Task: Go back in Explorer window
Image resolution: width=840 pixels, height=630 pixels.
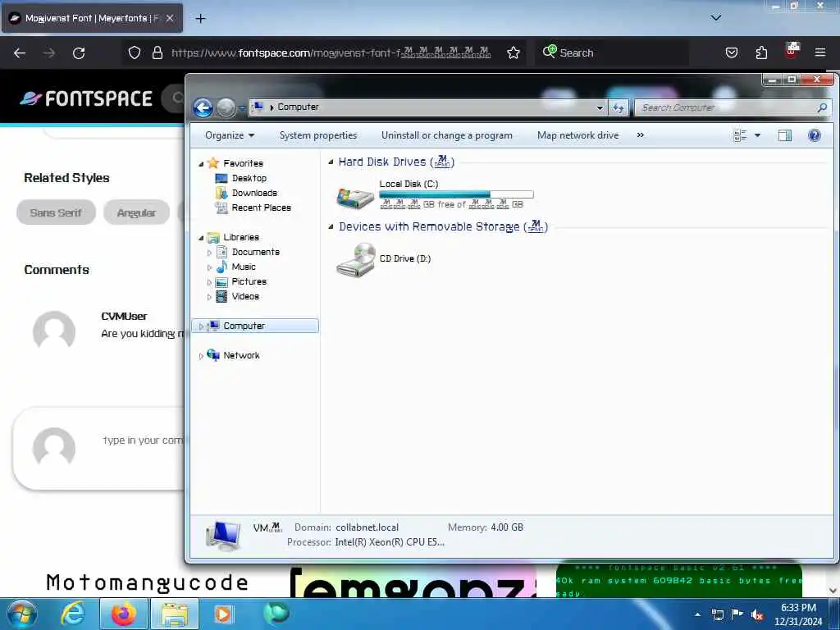Action: (x=203, y=108)
